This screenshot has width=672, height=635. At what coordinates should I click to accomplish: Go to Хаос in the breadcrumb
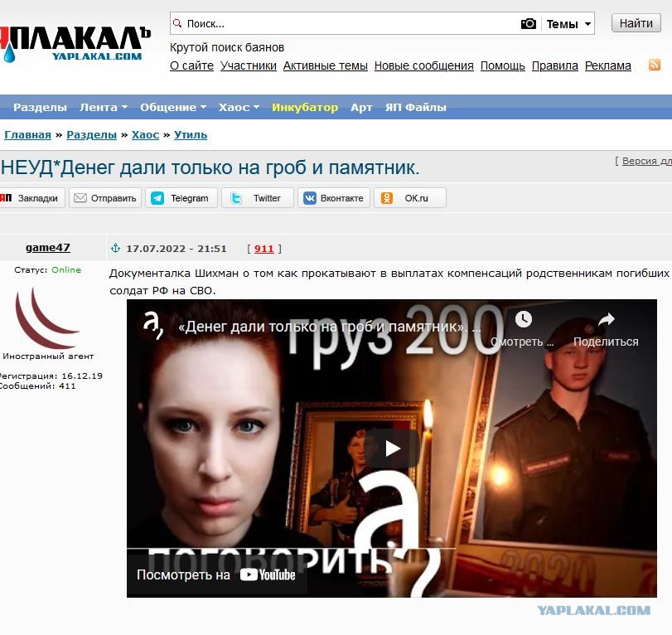pos(145,134)
